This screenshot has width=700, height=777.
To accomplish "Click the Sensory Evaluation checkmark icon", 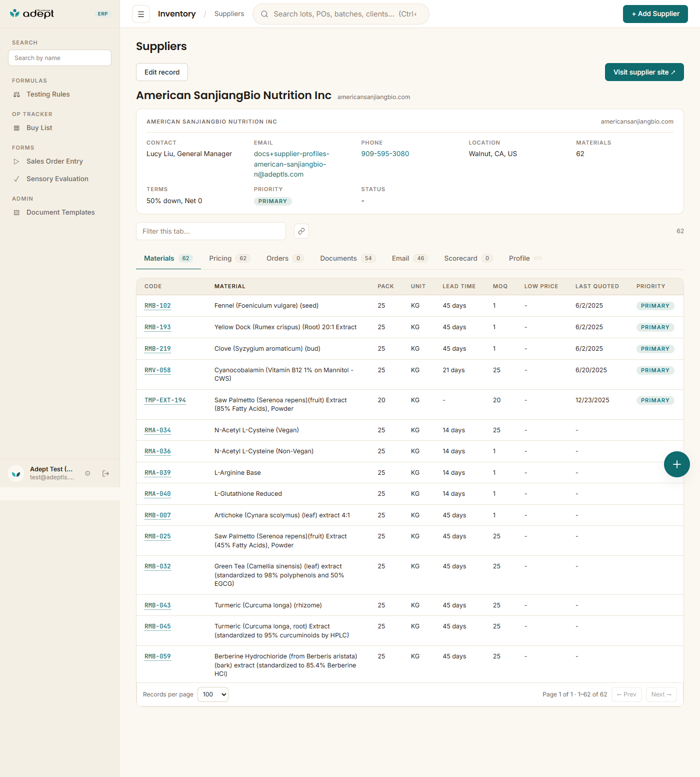I will (x=16, y=179).
